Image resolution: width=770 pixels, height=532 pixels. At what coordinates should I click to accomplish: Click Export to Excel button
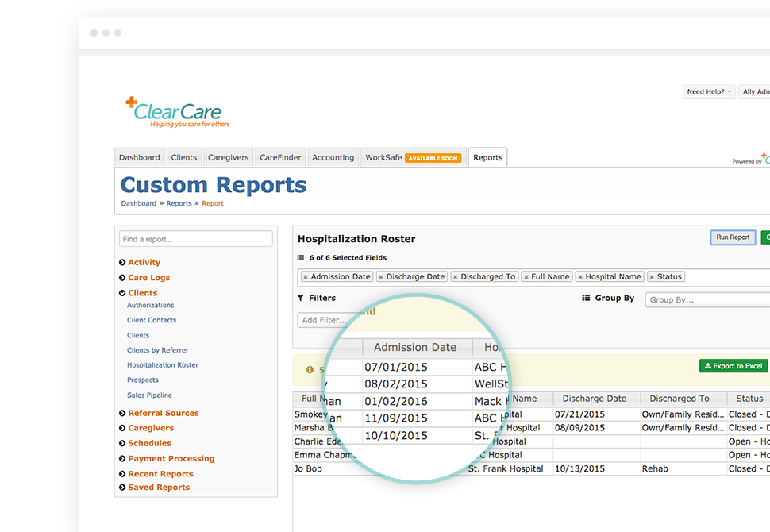733,366
